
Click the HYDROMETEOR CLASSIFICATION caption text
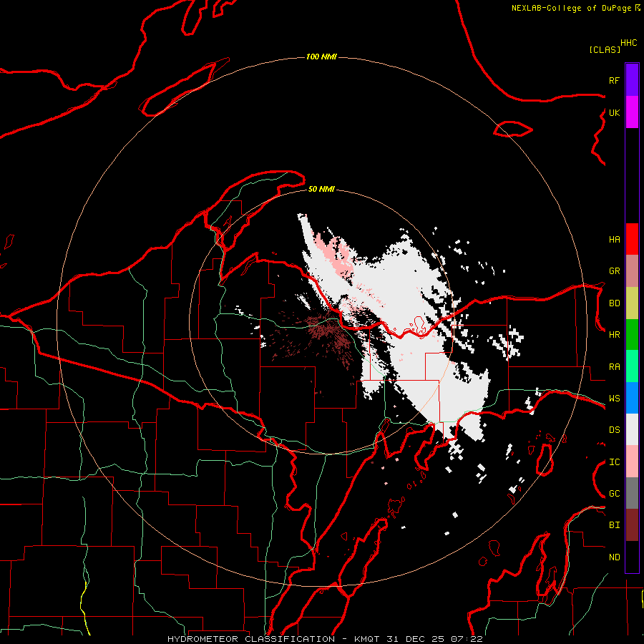coord(251,639)
